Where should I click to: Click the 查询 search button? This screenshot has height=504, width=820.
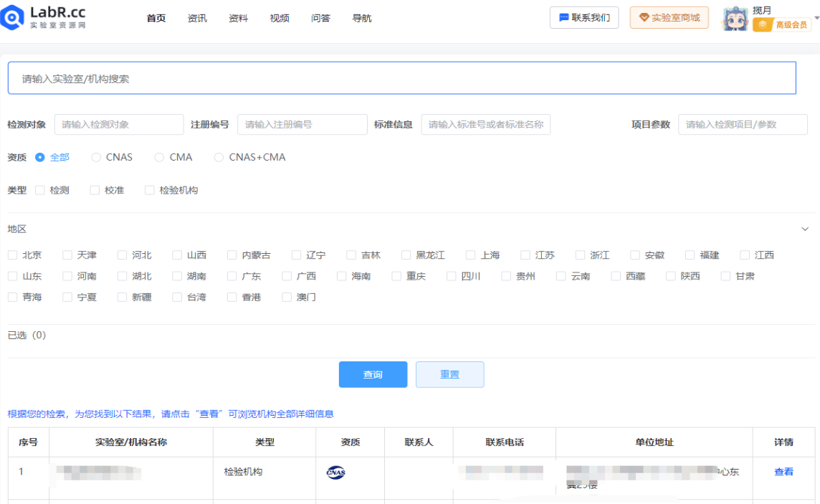373,374
